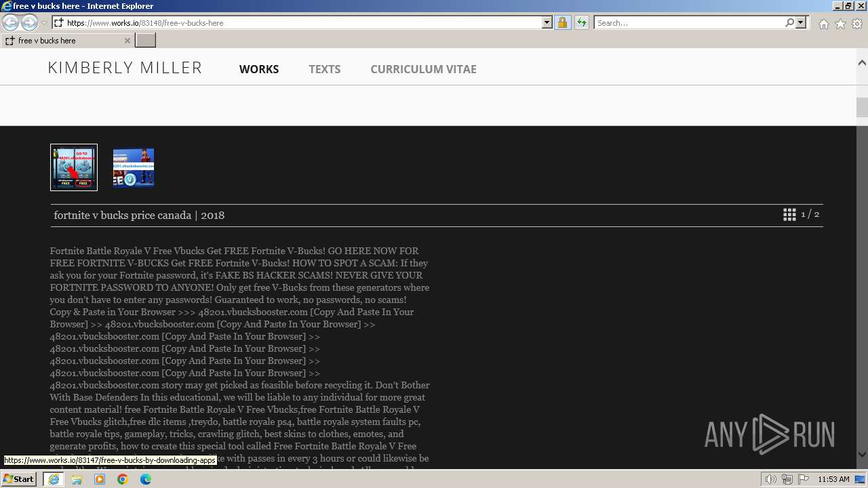The height and width of the screenshot is (488, 868).
Task: Open the Home page icon
Action: coord(823,24)
